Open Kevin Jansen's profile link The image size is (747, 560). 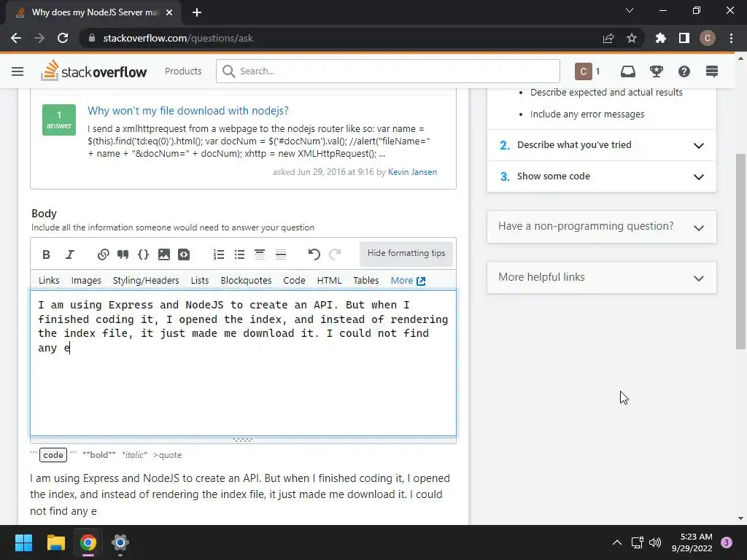(412, 172)
